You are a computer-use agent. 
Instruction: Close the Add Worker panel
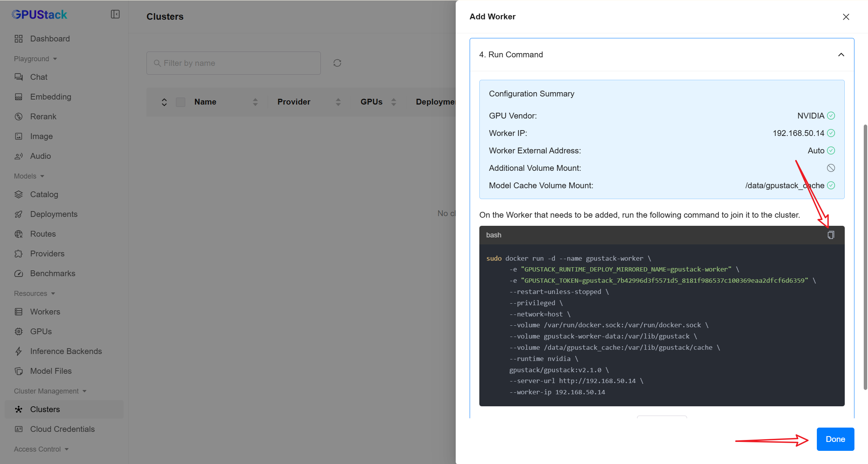(846, 17)
